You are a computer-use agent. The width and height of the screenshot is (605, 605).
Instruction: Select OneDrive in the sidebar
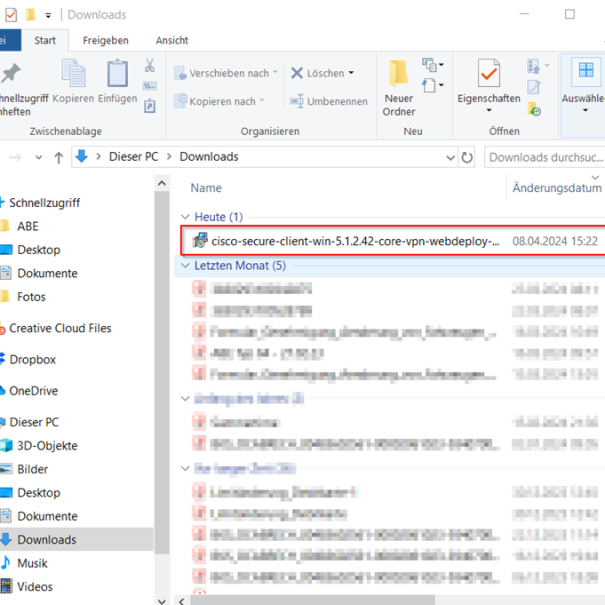(33, 391)
